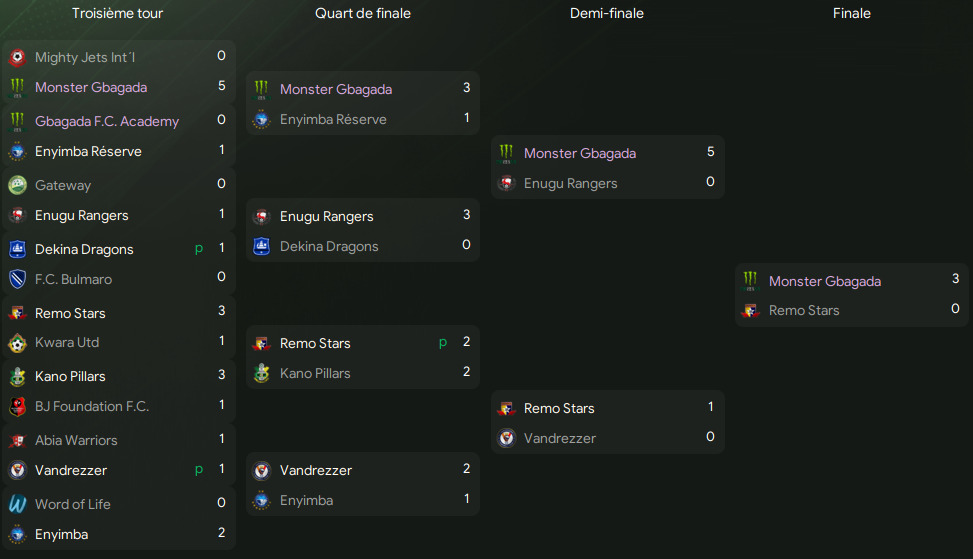Click Remo Stars penalty indicator in quarter-final
The height and width of the screenshot is (559, 973).
pos(442,342)
